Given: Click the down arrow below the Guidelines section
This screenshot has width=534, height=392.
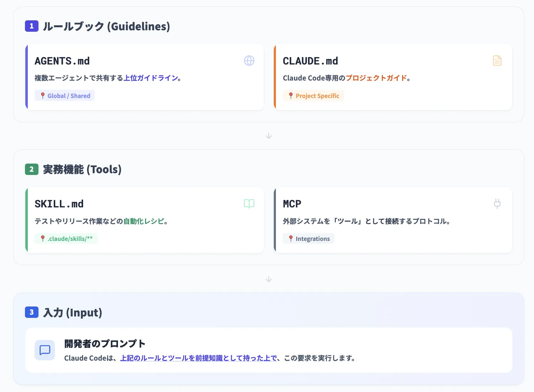Looking at the screenshot, I should [268, 136].
